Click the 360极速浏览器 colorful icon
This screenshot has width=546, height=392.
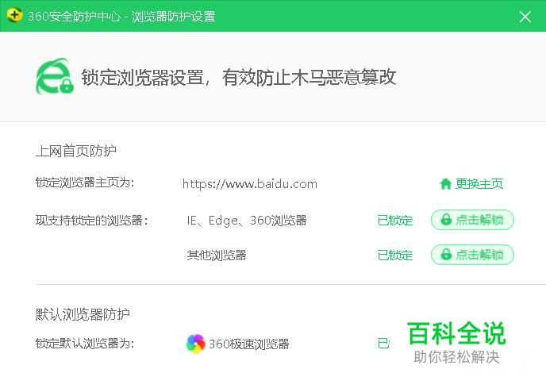coord(196,344)
